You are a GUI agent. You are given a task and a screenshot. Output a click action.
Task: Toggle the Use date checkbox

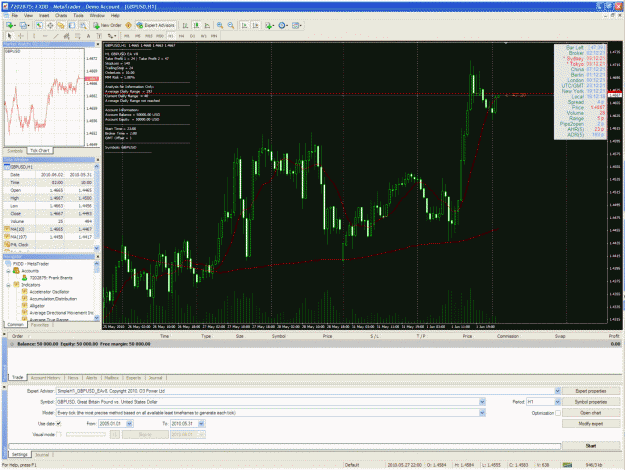(59, 424)
